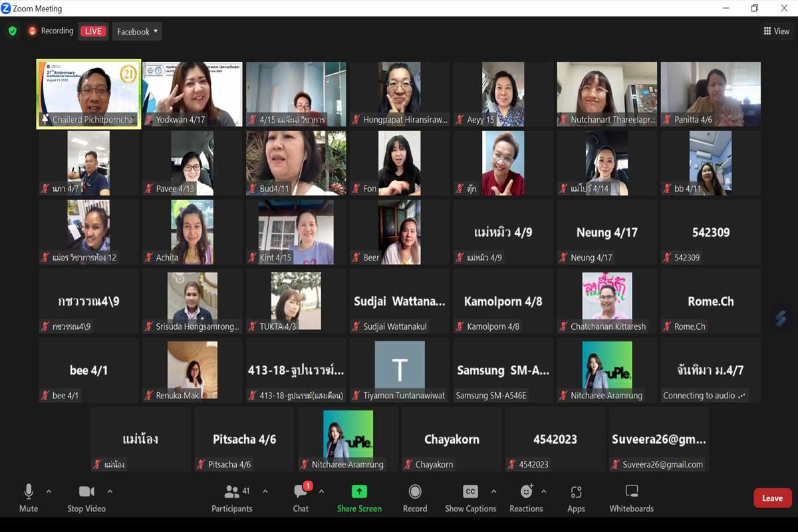Expand share screen options arrow
The width and height of the screenshot is (798, 532).
coord(388,491)
